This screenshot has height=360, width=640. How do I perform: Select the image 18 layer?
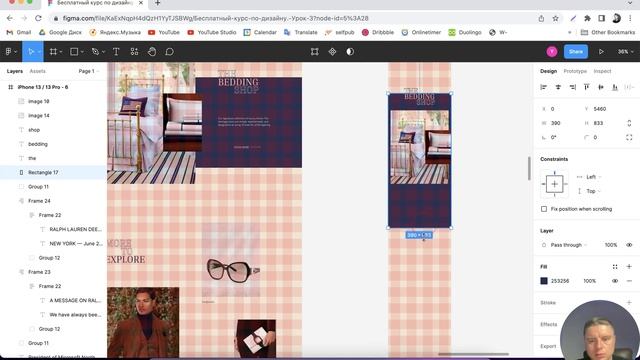click(53, 101)
